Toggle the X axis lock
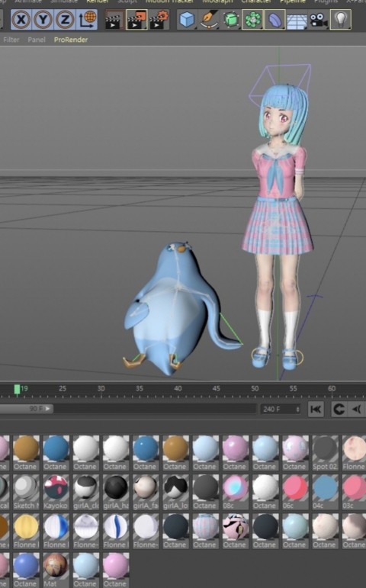 click(21, 20)
